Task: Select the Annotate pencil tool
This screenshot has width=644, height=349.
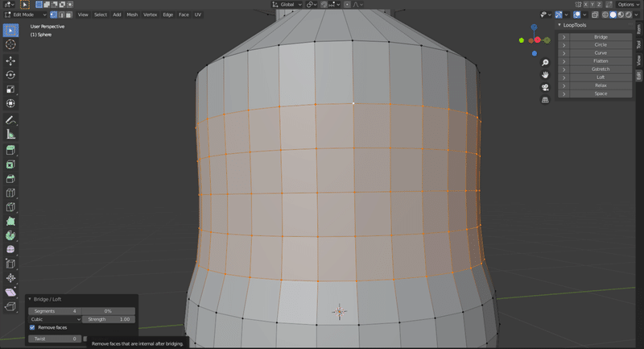Action: (x=10, y=120)
